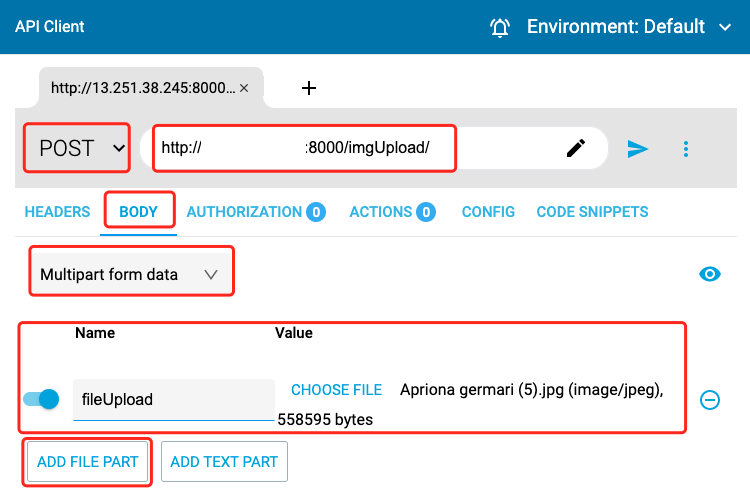Open the Code Snippets tab
The width and height of the screenshot is (750, 491).
pos(592,212)
